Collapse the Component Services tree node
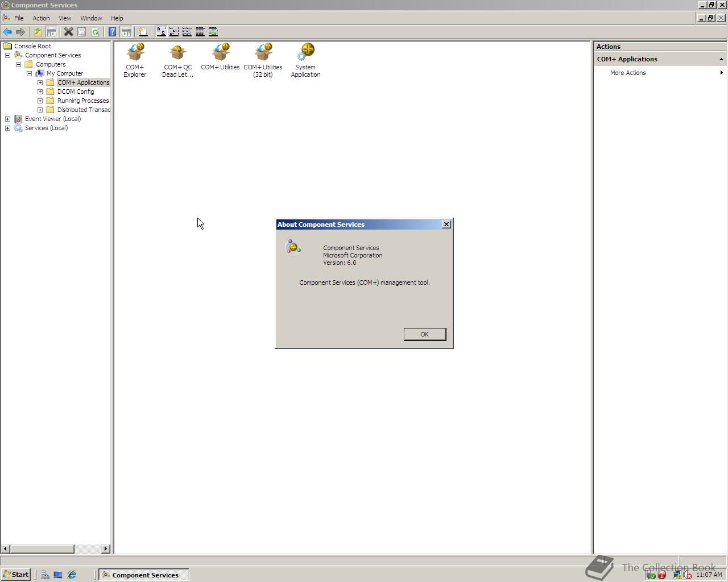The width and height of the screenshot is (728, 582). click(8, 55)
